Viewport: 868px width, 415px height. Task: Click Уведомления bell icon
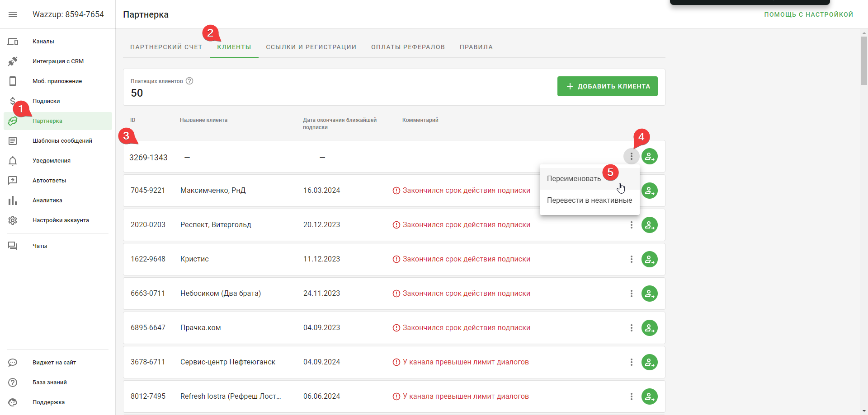13,161
